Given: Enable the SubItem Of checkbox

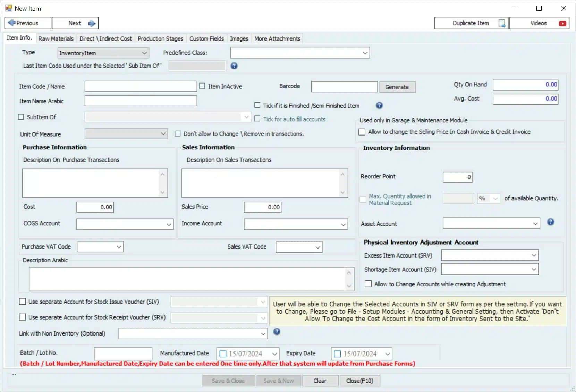Looking at the screenshot, I should [21, 117].
